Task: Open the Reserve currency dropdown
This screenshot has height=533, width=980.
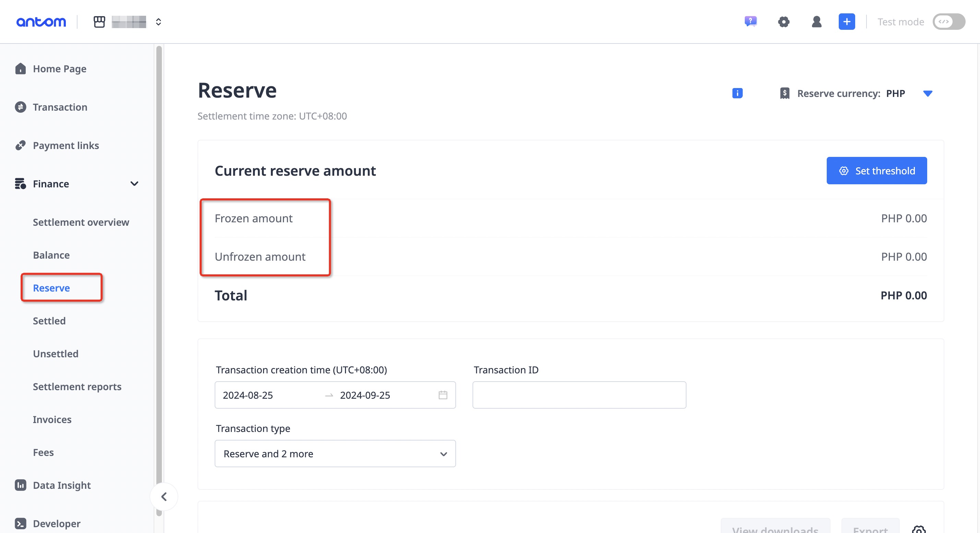Action: [x=928, y=93]
